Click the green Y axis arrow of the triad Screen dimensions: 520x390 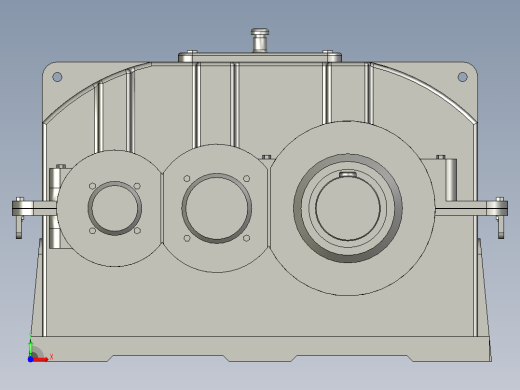coord(31,348)
